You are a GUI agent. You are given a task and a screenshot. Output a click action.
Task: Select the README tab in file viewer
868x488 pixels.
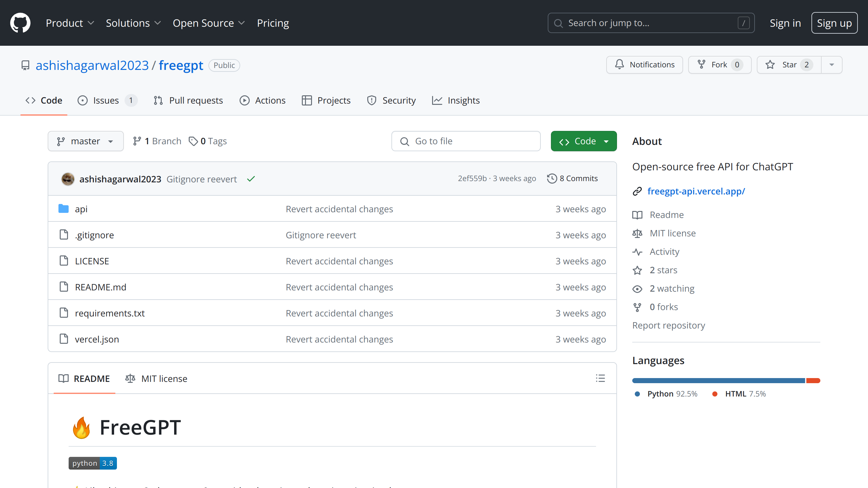click(x=84, y=378)
